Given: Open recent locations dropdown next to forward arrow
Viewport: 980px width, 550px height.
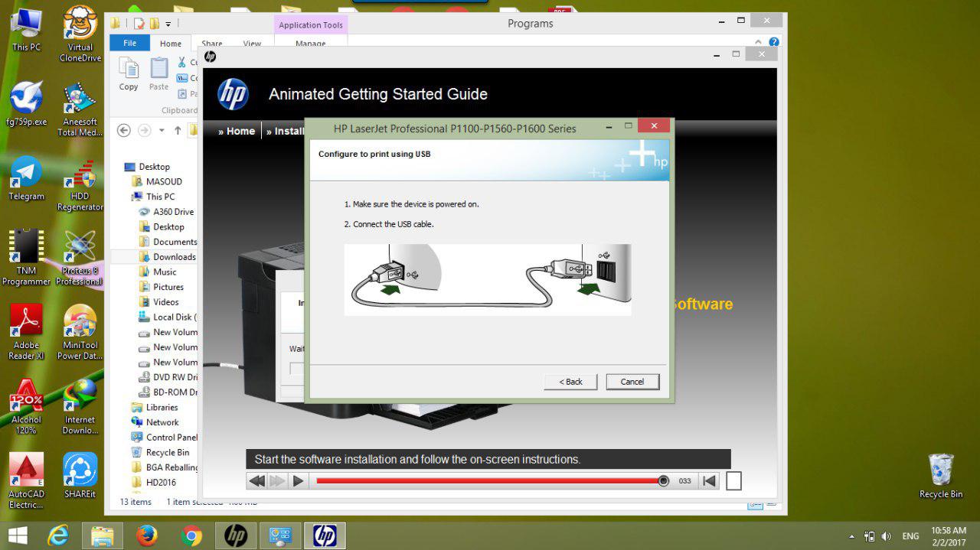Looking at the screenshot, I should pos(162,131).
